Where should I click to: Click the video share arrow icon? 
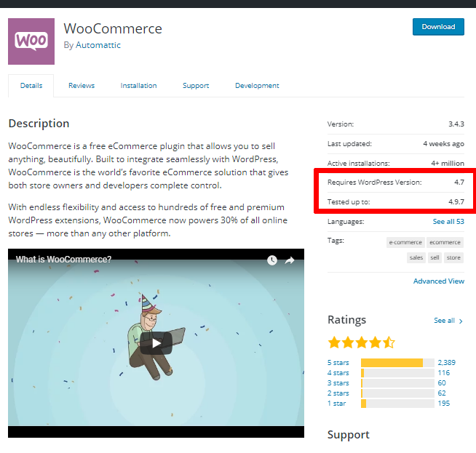(289, 260)
